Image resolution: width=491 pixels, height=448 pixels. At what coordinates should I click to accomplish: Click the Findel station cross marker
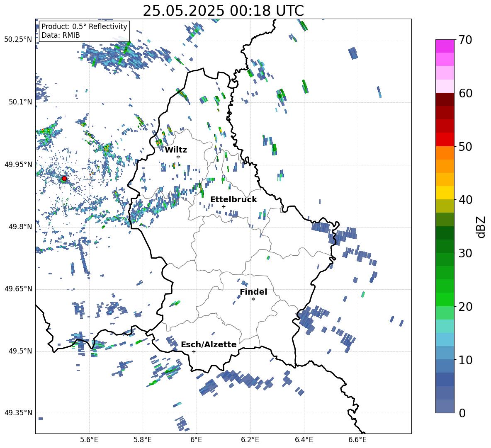click(x=253, y=299)
